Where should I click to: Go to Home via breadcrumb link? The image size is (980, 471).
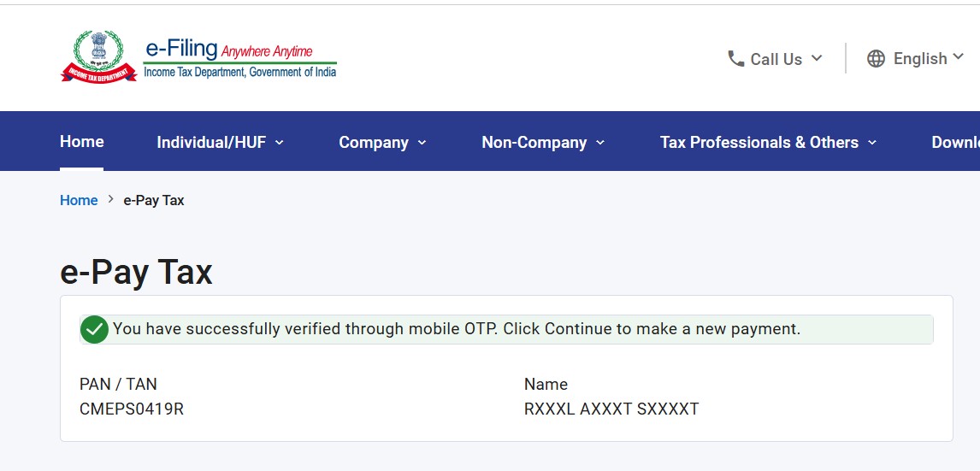tap(79, 200)
